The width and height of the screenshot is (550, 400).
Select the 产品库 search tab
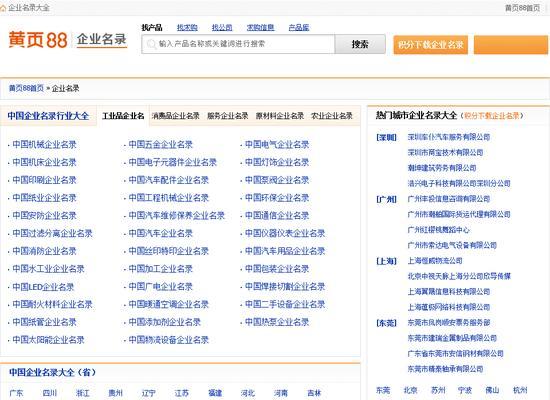coord(299,27)
